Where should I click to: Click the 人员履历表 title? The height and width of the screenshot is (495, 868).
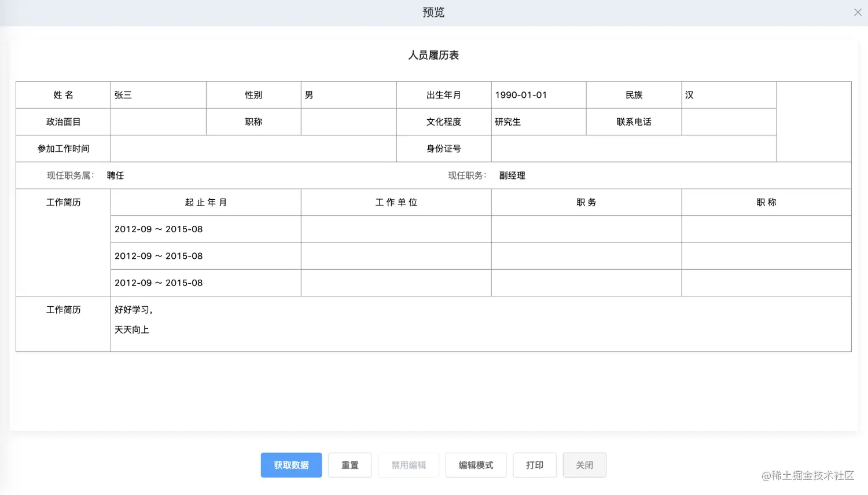433,55
